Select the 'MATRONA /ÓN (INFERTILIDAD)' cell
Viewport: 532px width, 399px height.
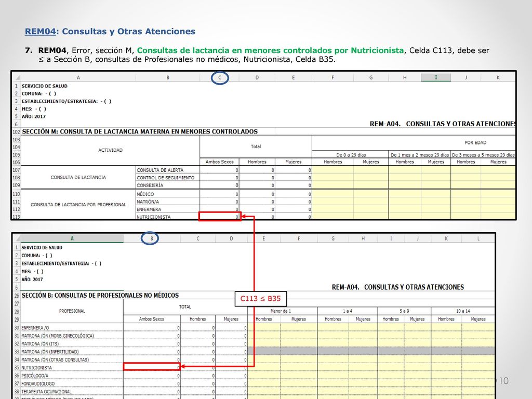tap(72, 352)
